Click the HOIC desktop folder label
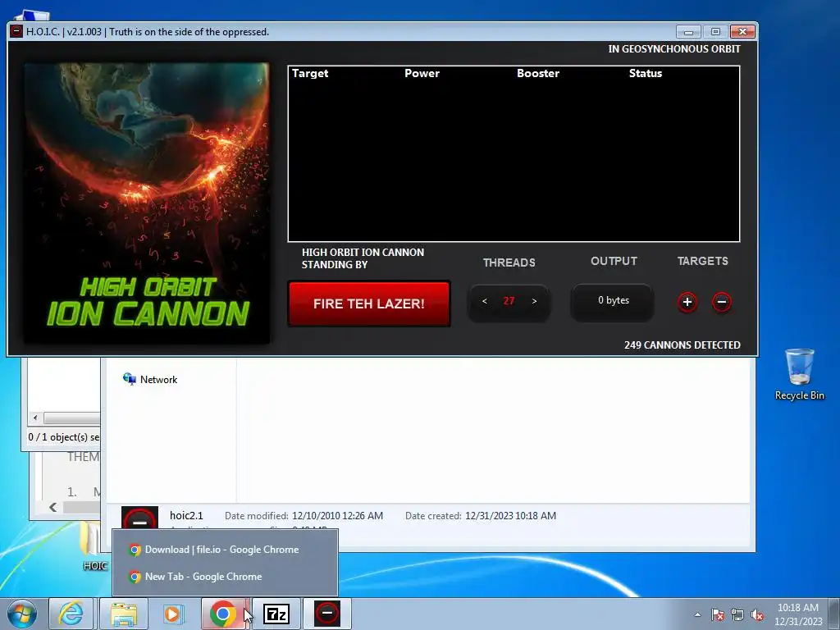Viewport: 840px width, 630px height. coord(95,566)
